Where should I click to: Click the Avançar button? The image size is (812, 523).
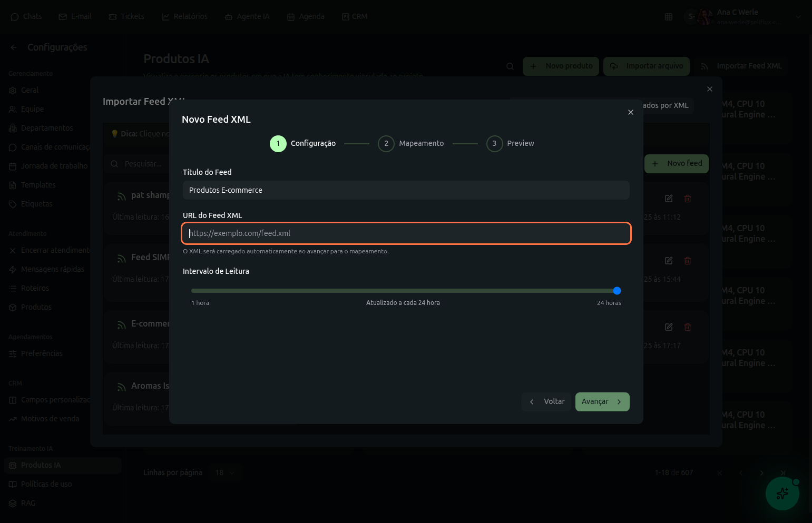click(x=602, y=402)
